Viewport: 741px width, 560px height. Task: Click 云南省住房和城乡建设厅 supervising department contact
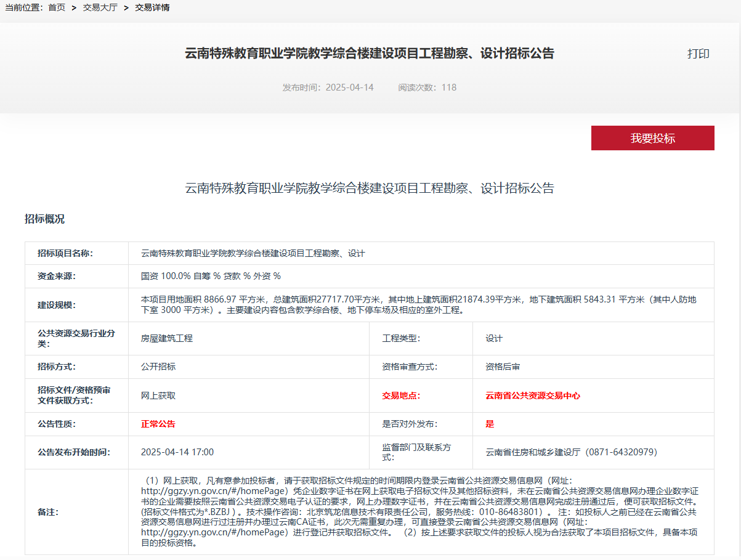[x=571, y=452]
